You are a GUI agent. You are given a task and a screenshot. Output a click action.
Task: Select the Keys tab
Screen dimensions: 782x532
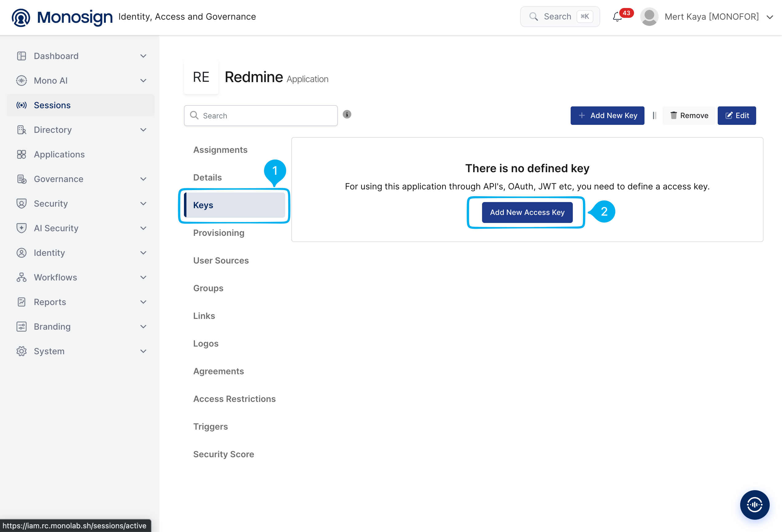[x=234, y=205]
